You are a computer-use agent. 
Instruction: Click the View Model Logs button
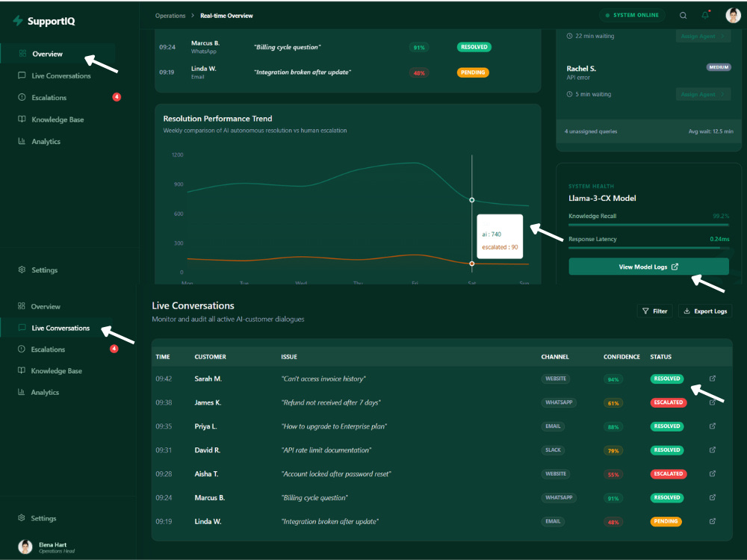[648, 267]
